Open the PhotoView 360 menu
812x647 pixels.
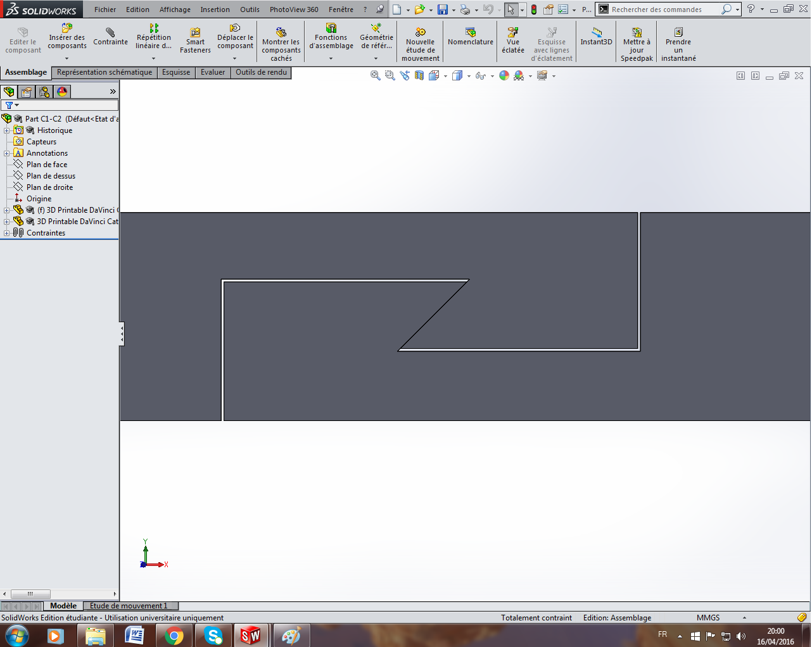pos(294,9)
